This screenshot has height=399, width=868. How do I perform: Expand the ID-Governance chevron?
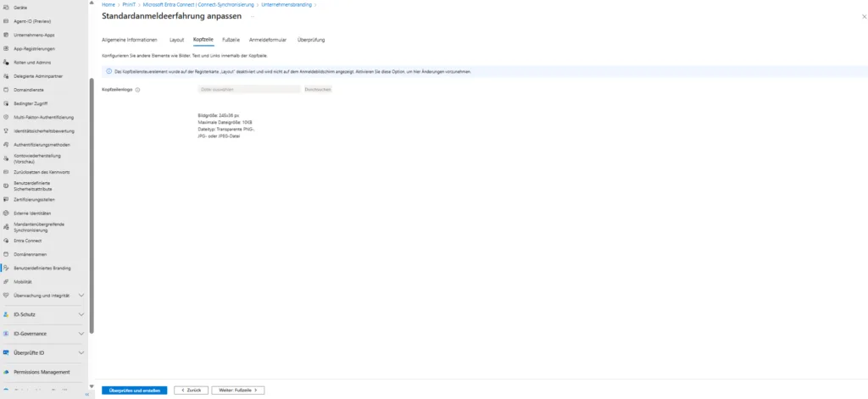pyautogui.click(x=81, y=334)
